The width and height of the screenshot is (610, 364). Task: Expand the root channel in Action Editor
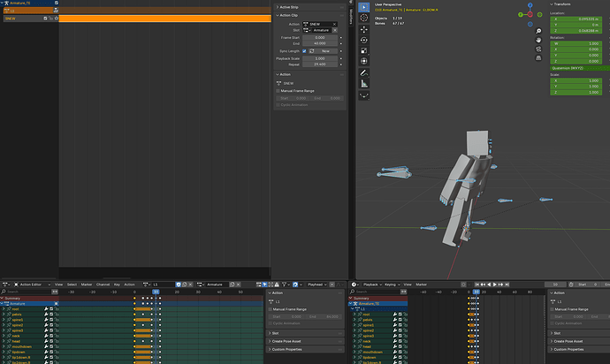4,309
